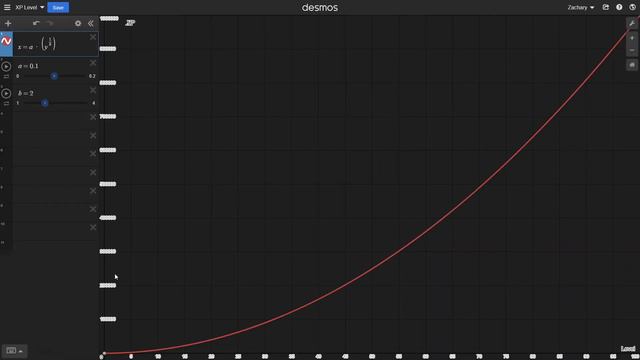Image resolution: width=640 pixels, height=360 pixels.
Task: Open the edit list gear icon
Action: point(78,24)
